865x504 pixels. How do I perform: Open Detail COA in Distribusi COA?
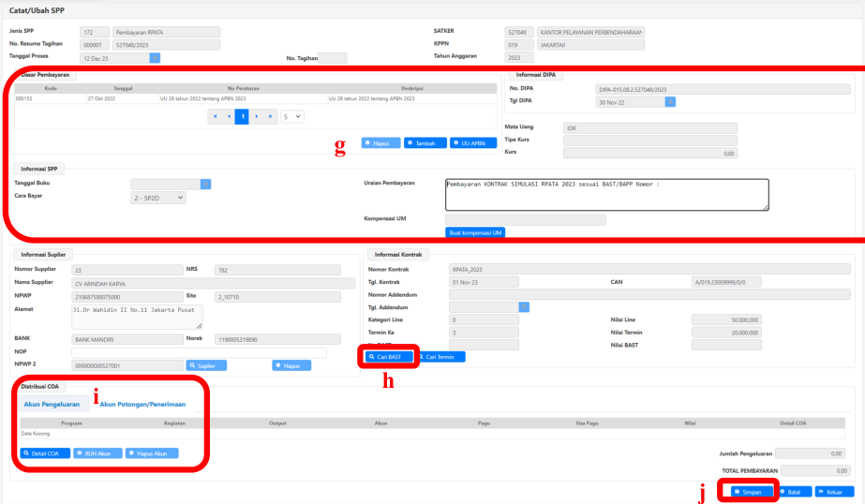tap(45, 453)
